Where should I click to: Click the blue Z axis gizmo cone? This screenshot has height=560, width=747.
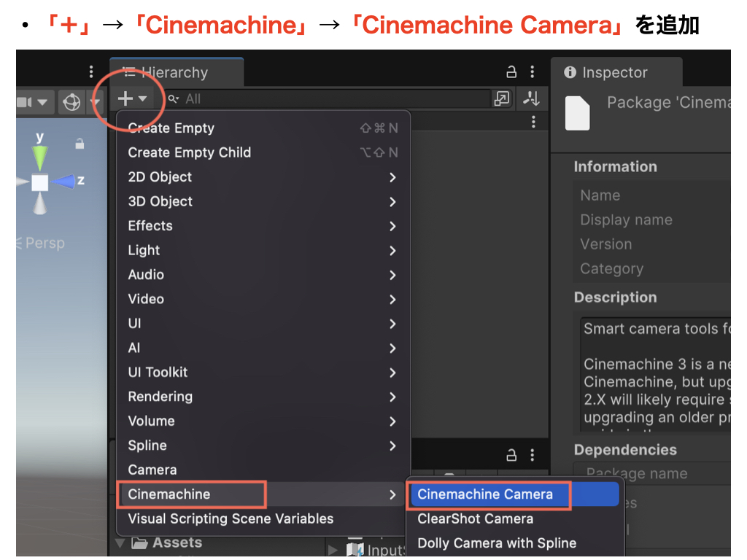tap(66, 182)
